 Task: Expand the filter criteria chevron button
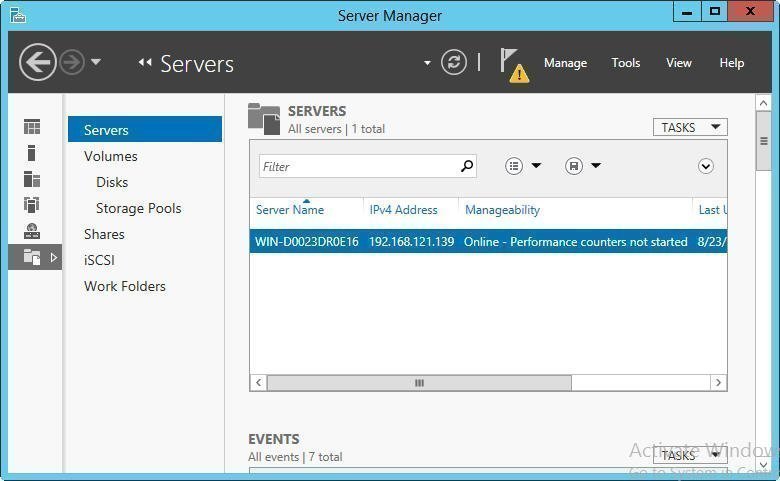coord(706,166)
